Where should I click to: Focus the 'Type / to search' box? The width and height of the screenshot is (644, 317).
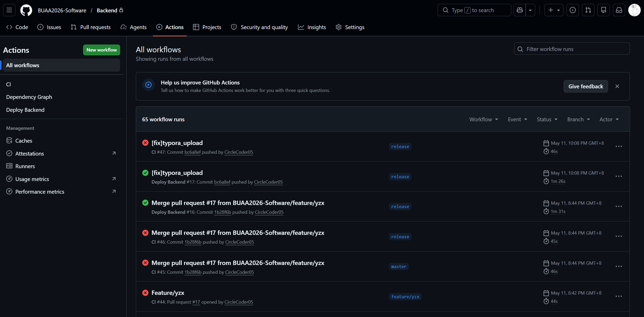[474, 10]
